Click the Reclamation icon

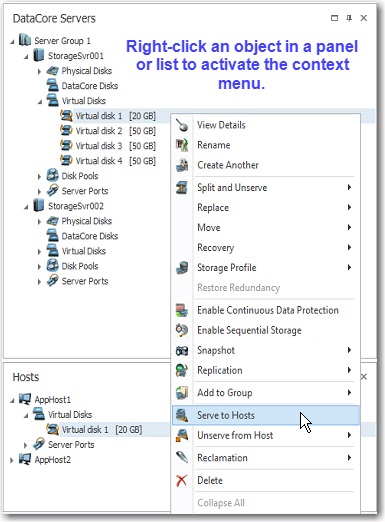182,457
